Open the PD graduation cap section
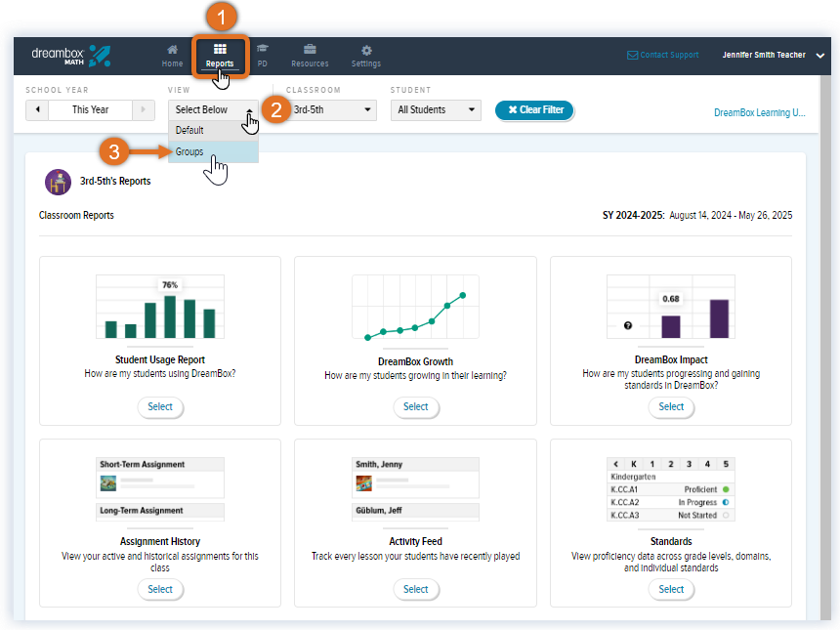This screenshot has height=630, width=840. tap(263, 56)
